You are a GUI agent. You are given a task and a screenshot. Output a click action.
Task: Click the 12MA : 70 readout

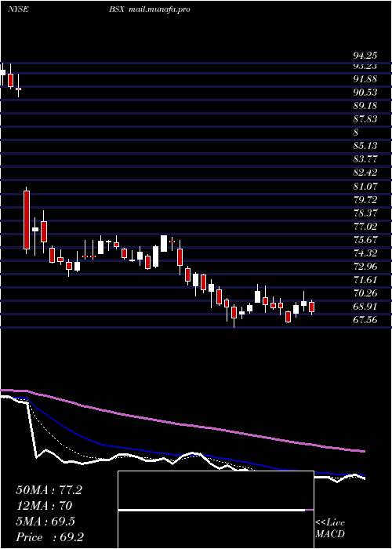point(44,506)
